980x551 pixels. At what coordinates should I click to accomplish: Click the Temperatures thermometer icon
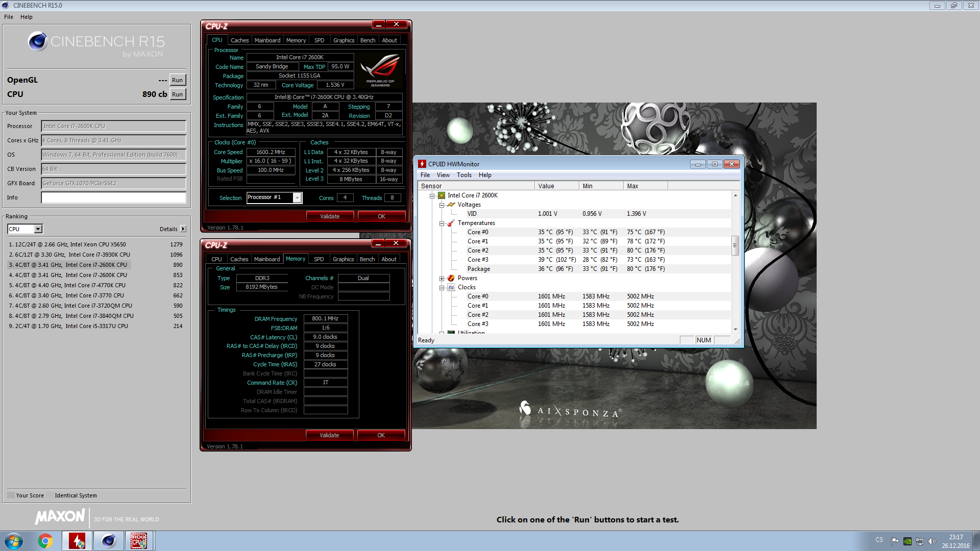[451, 223]
